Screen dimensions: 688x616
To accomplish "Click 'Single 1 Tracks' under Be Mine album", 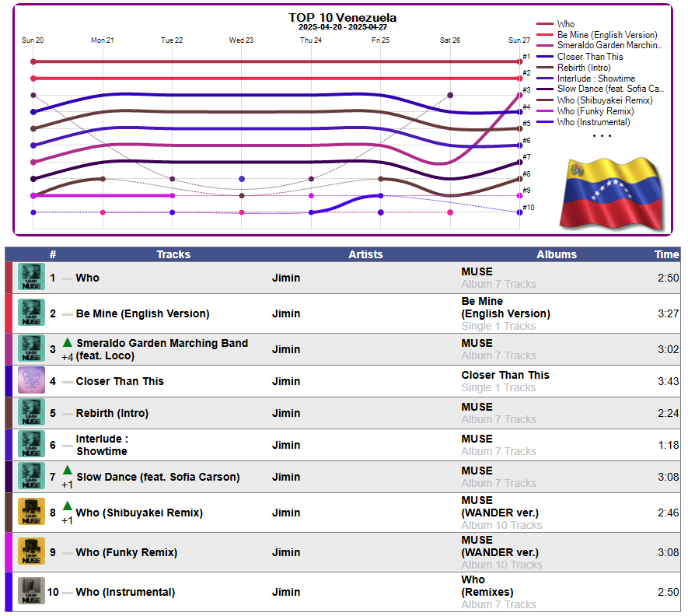I will (498, 326).
